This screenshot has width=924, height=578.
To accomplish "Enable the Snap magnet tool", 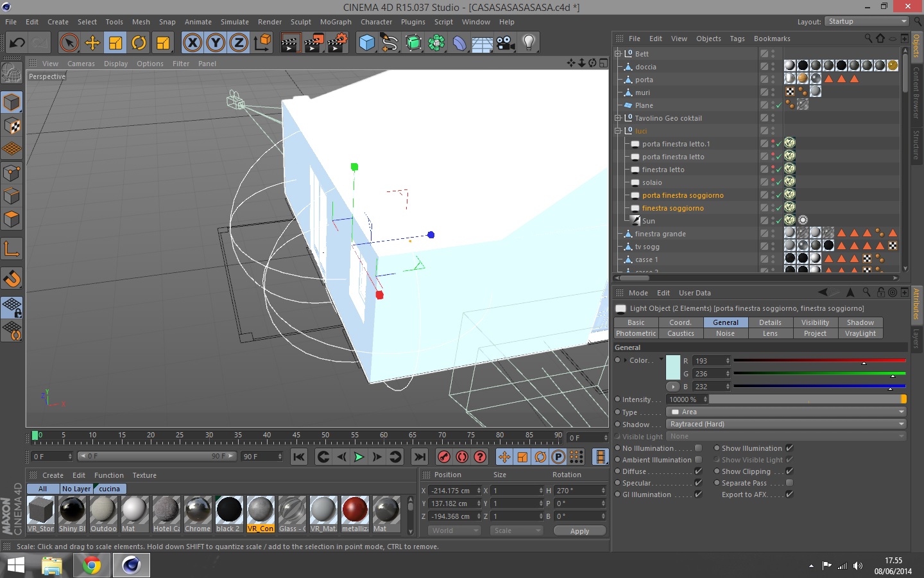I will (x=12, y=278).
